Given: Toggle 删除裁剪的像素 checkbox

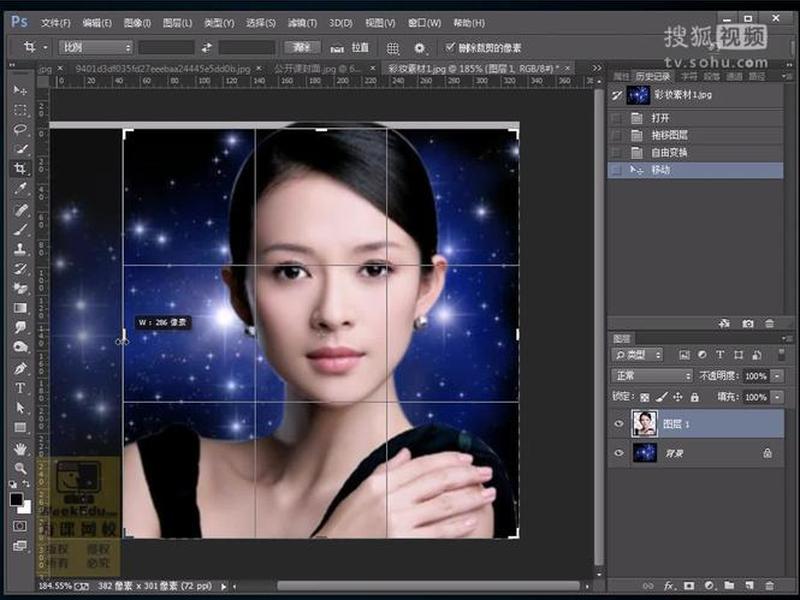Looking at the screenshot, I should pos(449,47).
